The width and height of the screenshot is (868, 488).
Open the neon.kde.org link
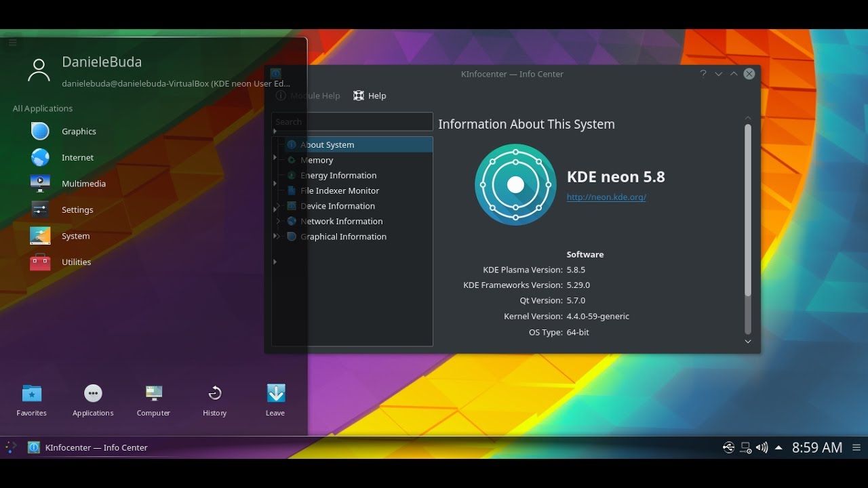click(x=606, y=197)
